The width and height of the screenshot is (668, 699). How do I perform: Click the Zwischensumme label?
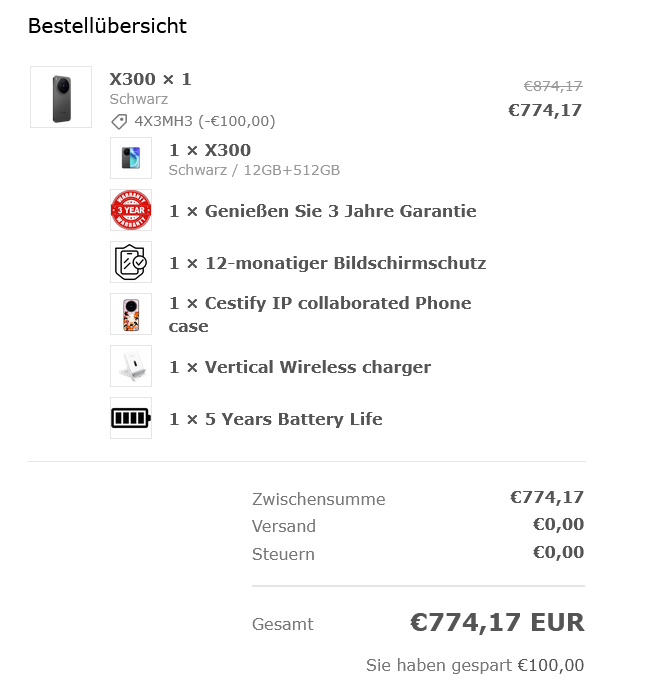(318, 499)
